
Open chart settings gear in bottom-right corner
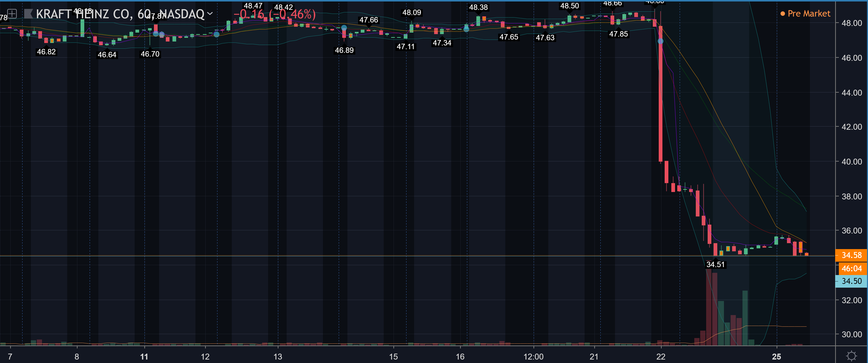pyautogui.click(x=851, y=356)
